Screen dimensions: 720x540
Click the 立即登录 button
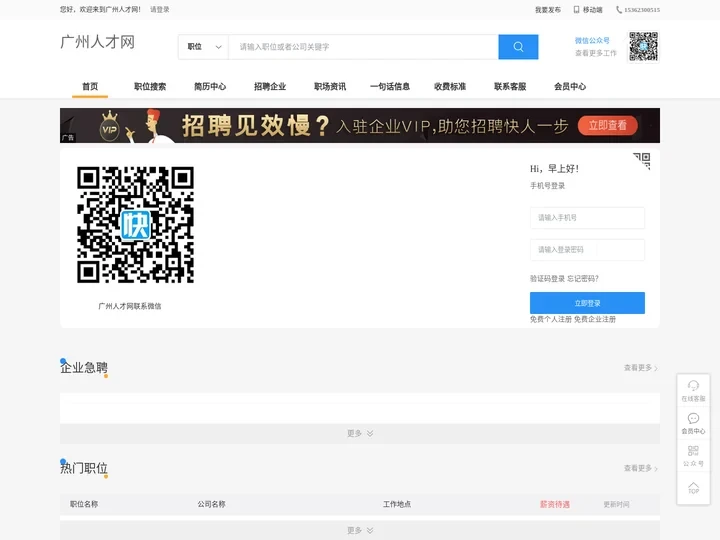tap(587, 303)
